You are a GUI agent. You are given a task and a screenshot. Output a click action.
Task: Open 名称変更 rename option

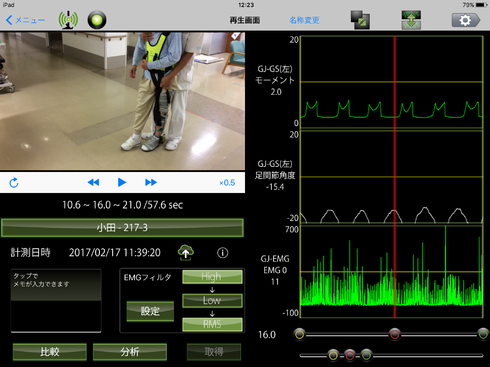(304, 20)
